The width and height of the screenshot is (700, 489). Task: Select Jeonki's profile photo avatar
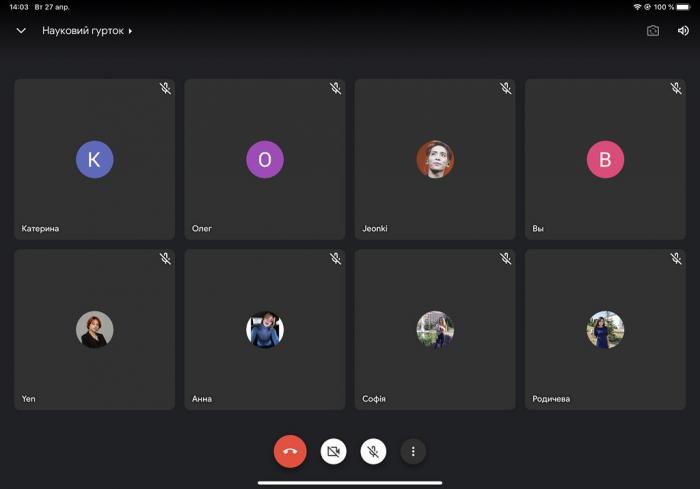435,159
